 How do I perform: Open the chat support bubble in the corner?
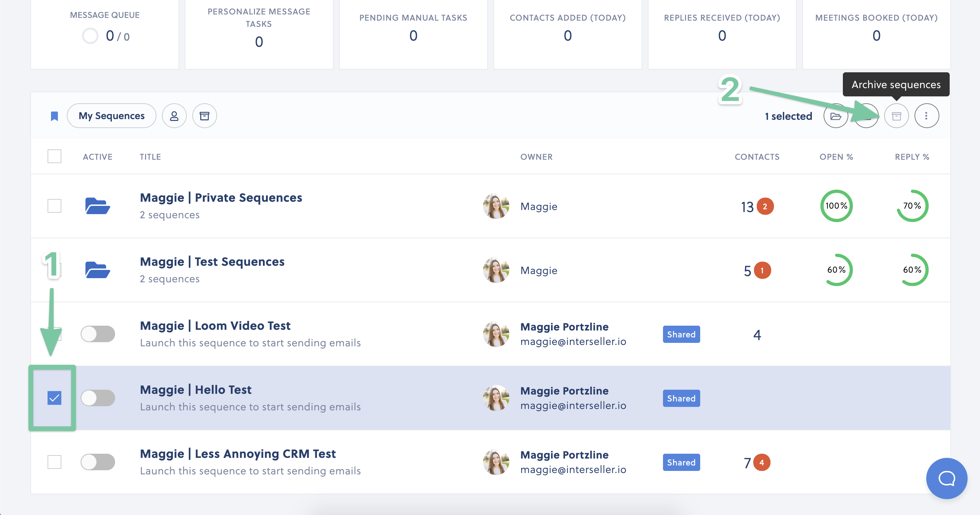[947, 479]
